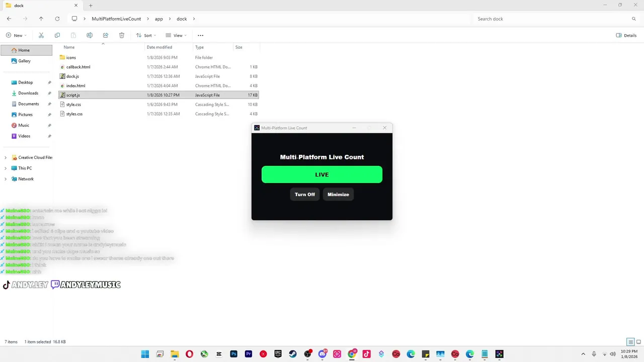Select the icons folder row

click(x=158, y=57)
